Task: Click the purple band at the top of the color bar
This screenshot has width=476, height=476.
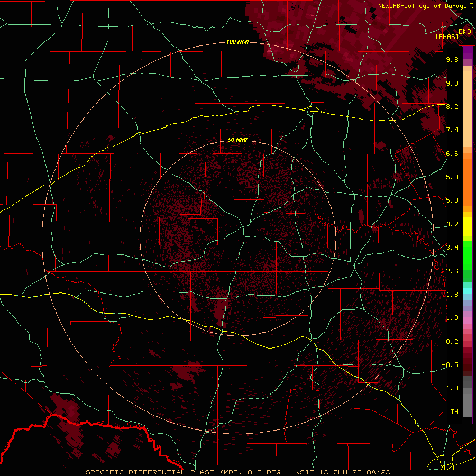Action: click(467, 53)
